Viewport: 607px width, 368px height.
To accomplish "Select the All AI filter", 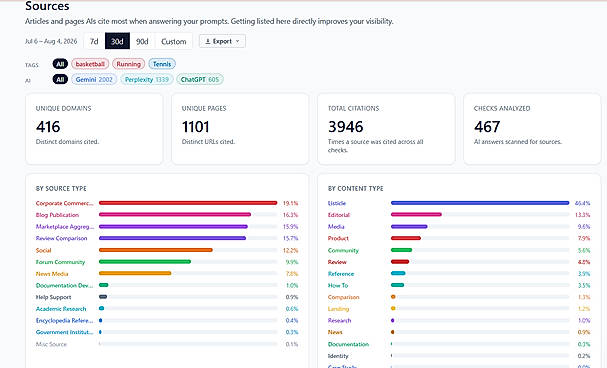I will 60,79.
